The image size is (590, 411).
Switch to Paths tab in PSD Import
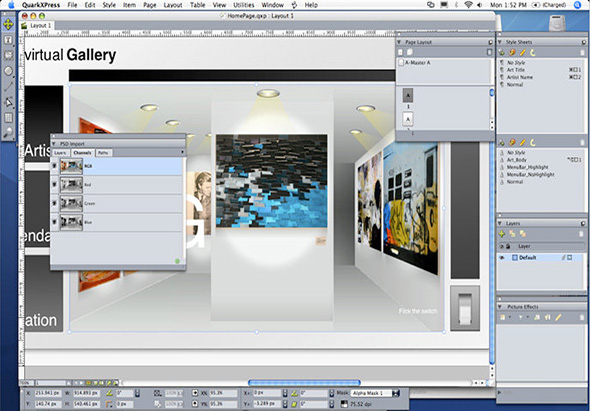click(x=103, y=153)
